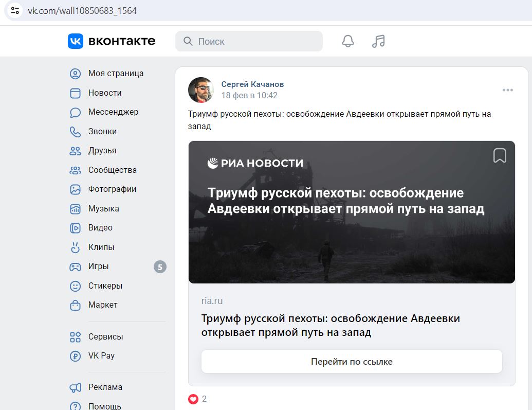Click the Мессенджер chat bubble icon
Viewport: 532px width, 410px height.
coord(75,113)
